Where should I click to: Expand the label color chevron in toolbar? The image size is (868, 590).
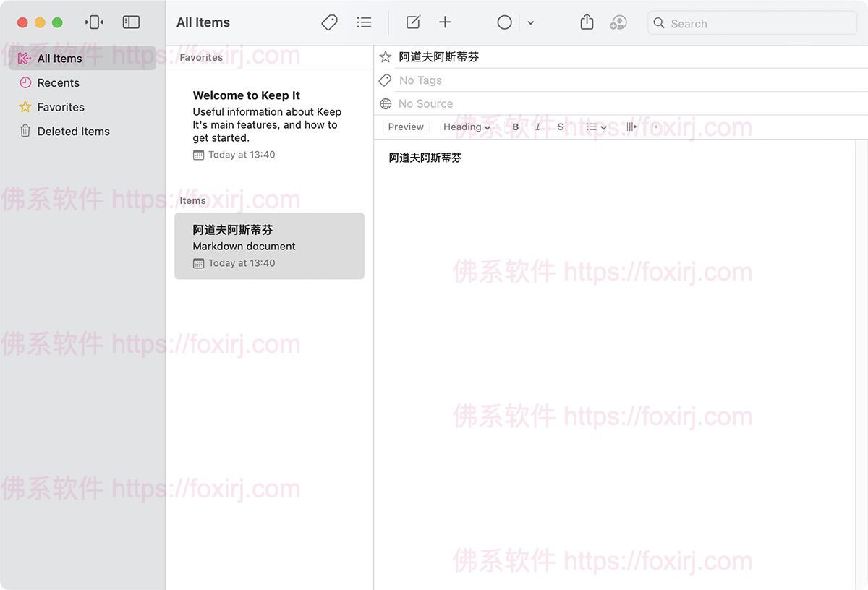pyautogui.click(x=531, y=22)
